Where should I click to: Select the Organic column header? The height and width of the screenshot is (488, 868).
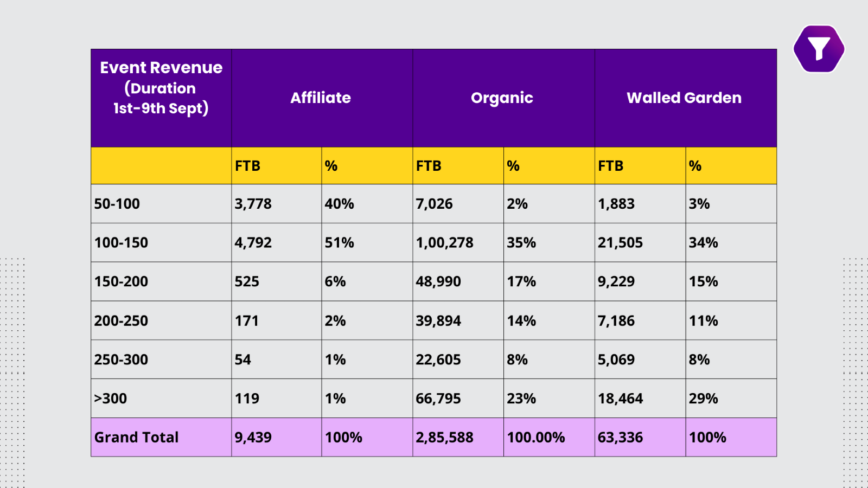(x=502, y=98)
